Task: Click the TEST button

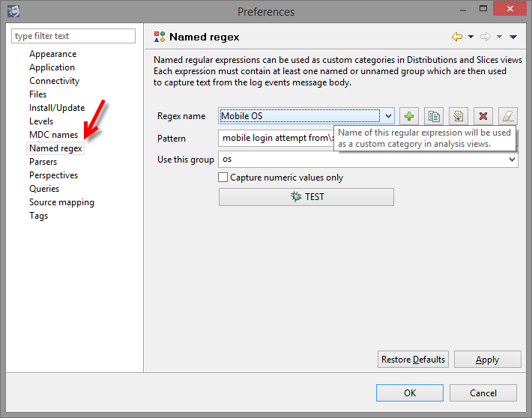Action: point(306,197)
